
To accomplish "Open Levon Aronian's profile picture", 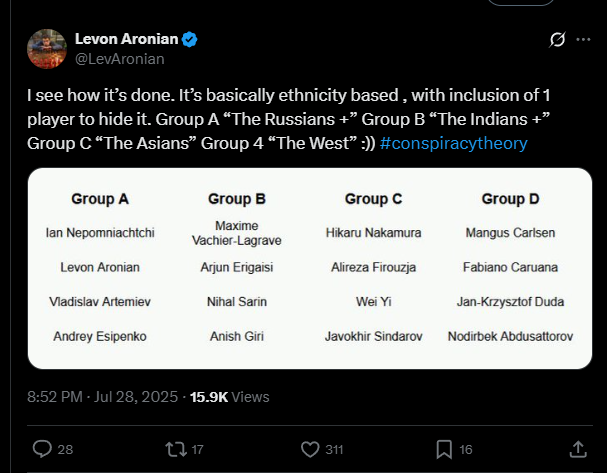I will click(x=46, y=48).
